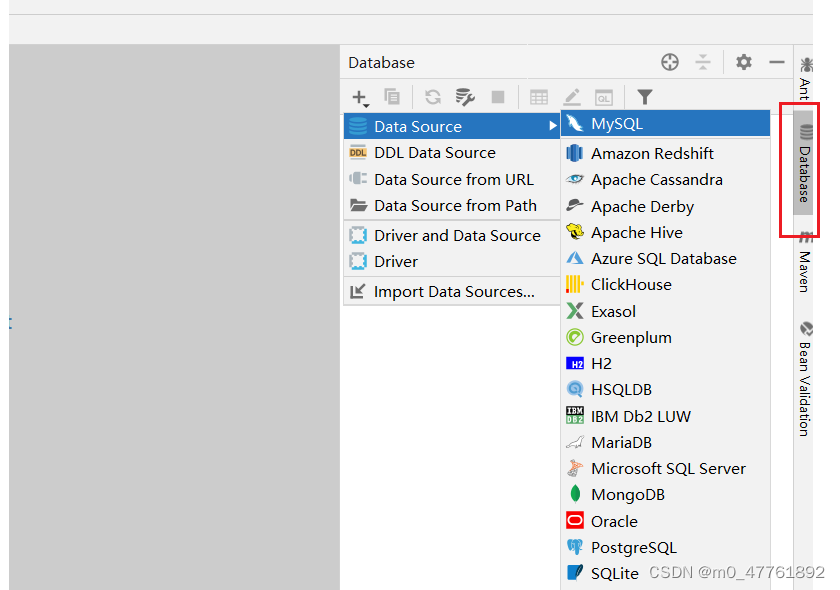
Task: Click the Apache Derby hat icon
Action: click(x=575, y=206)
